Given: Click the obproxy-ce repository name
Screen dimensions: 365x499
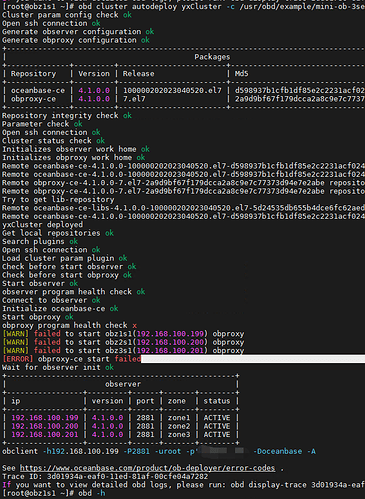Looking at the screenshot, I should tap(33, 99).
